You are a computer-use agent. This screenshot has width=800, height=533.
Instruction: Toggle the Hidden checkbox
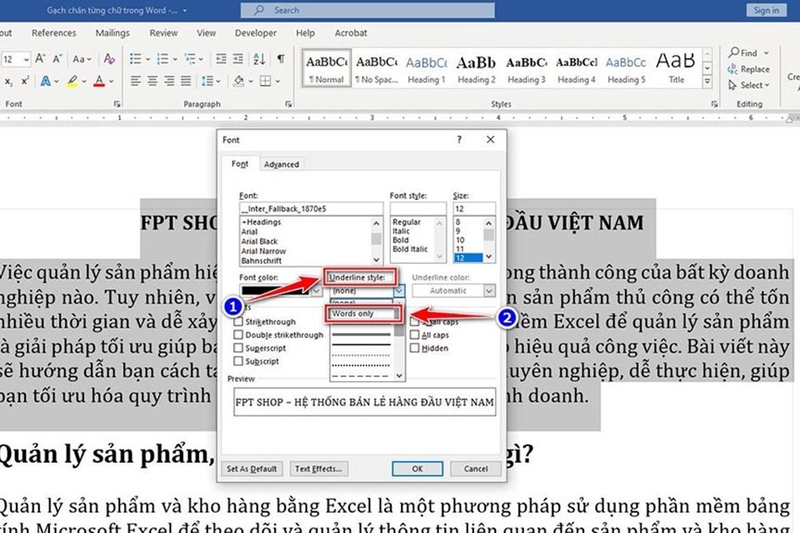coord(414,348)
